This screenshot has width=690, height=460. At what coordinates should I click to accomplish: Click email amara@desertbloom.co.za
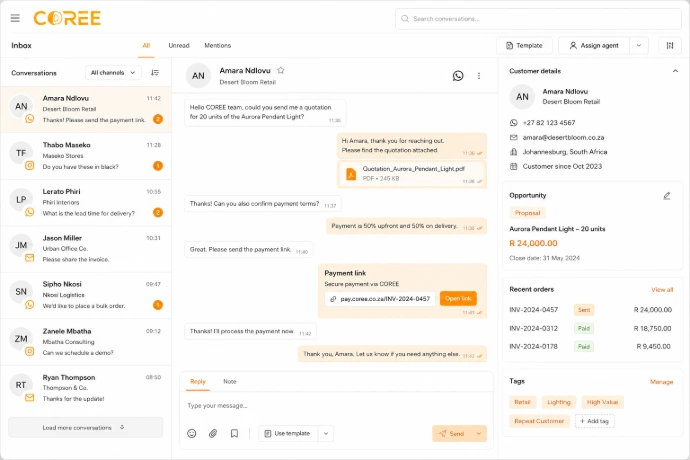click(563, 137)
